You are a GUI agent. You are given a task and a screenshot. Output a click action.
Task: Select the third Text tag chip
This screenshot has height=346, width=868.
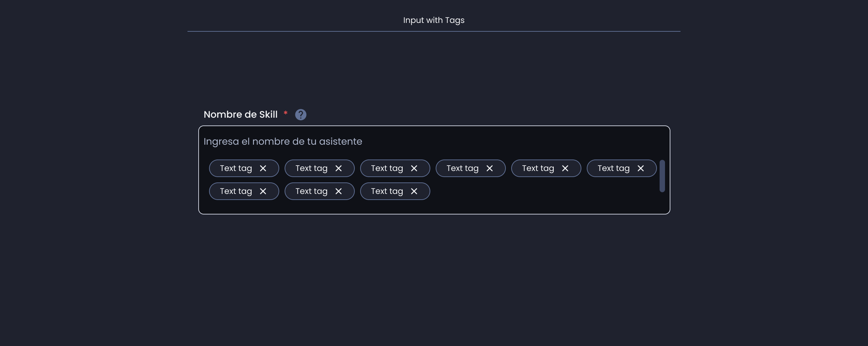click(x=387, y=168)
